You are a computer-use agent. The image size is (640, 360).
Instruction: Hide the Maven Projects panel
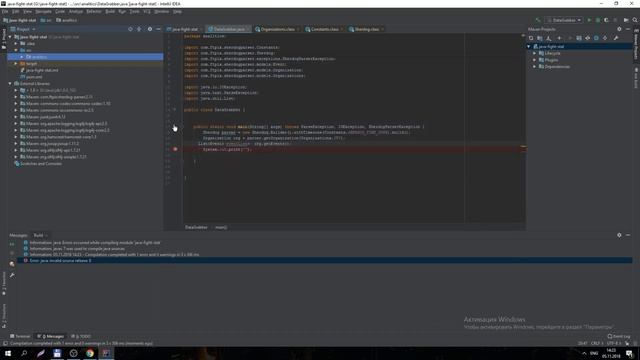[x=628, y=29]
